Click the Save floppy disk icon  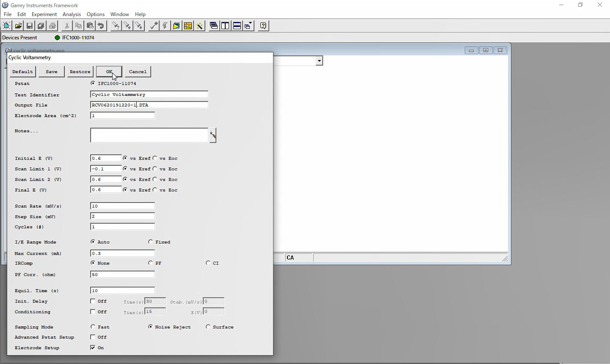coord(30,26)
